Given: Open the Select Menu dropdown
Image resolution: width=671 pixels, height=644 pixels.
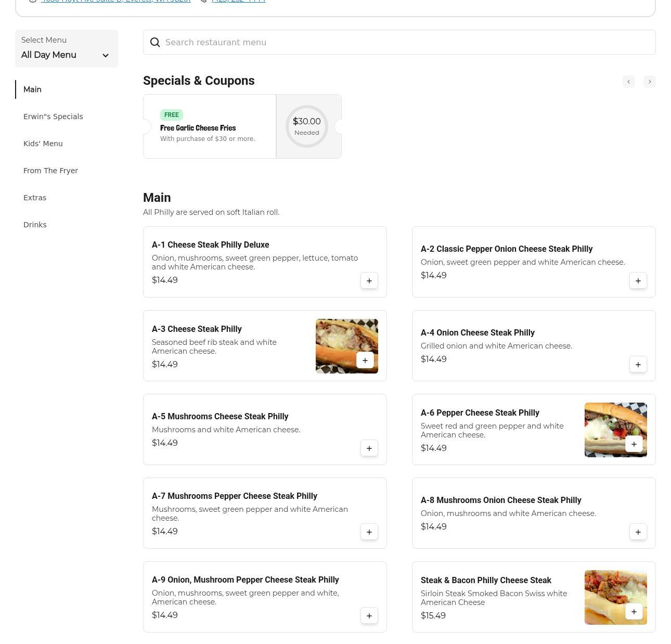Looking at the screenshot, I should coord(66,49).
